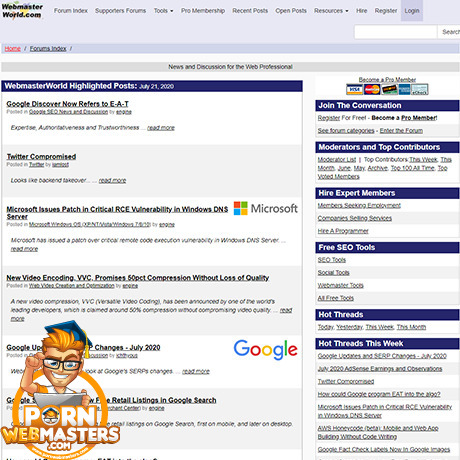Viewport: 460px width, 460px height.
Task: Show Hot Threads for This Month
Action: tap(411, 327)
